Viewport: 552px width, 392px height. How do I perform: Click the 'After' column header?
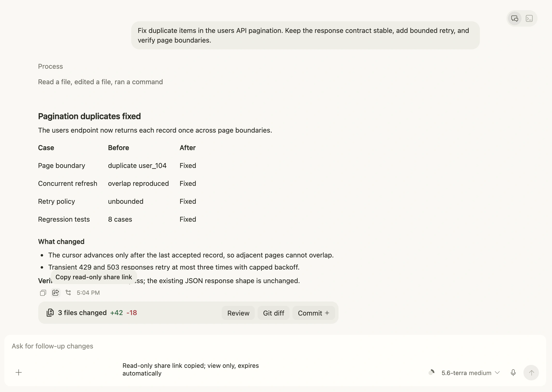pyautogui.click(x=188, y=148)
